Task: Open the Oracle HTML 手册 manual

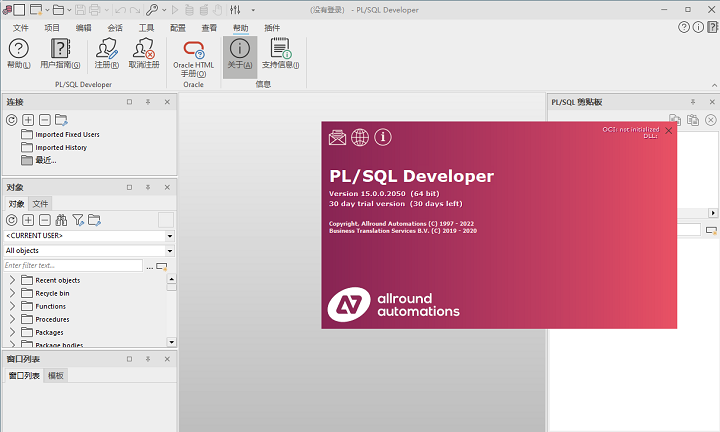Action: (x=193, y=58)
